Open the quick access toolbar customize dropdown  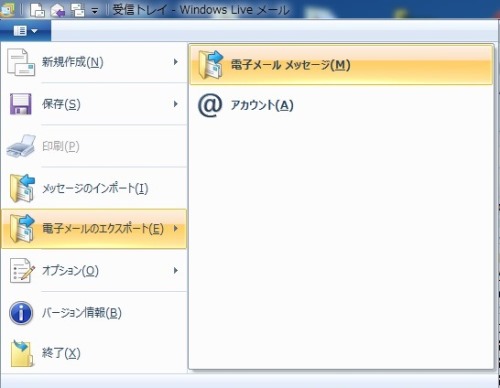coord(95,11)
